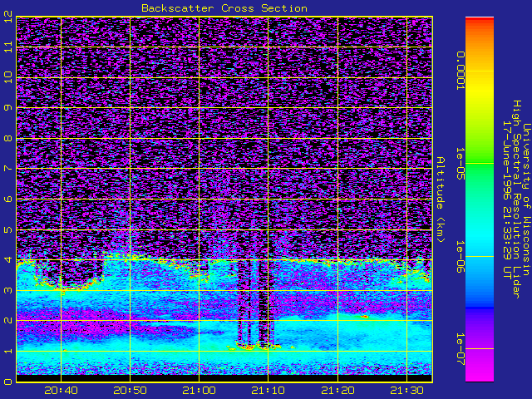Click the red top of the color bar

click(x=480, y=20)
